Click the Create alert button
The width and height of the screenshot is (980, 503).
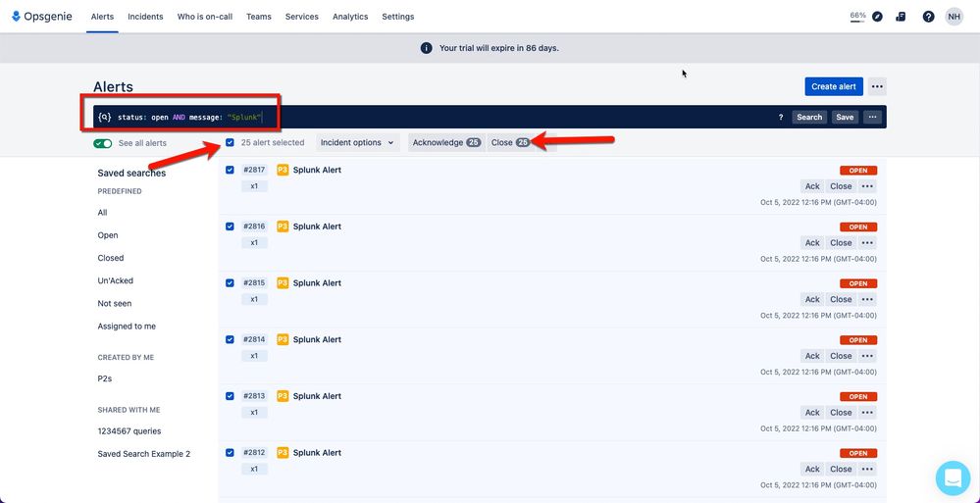coord(834,86)
